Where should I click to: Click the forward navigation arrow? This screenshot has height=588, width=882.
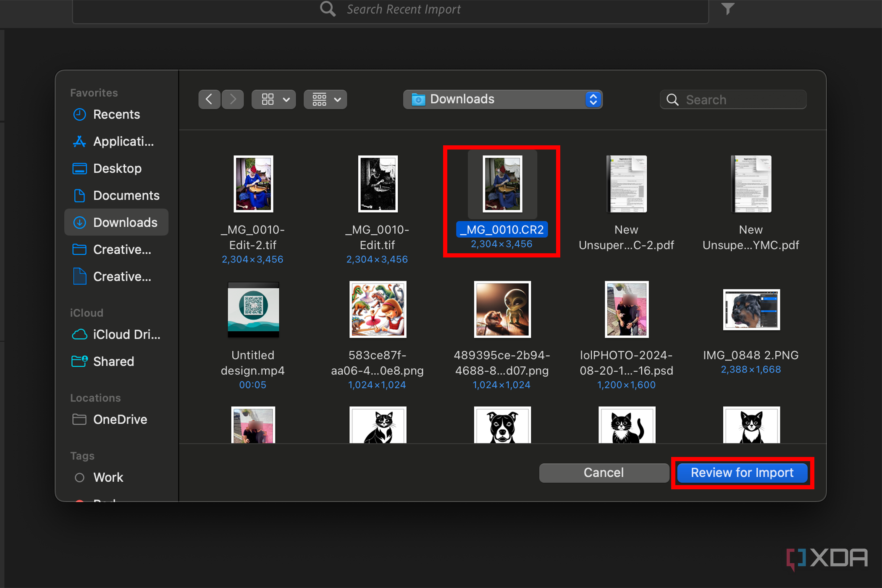click(x=233, y=99)
